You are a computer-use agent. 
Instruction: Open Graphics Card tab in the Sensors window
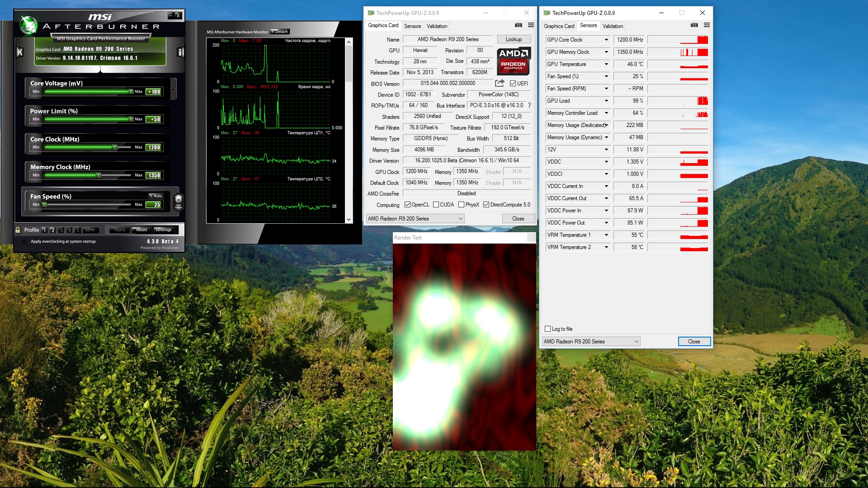pyautogui.click(x=559, y=26)
